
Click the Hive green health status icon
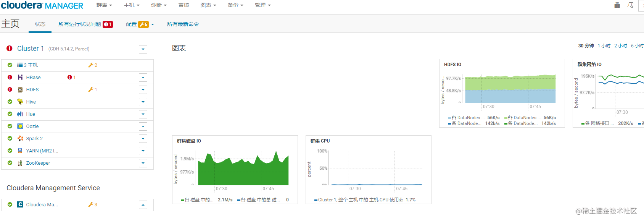click(x=10, y=102)
